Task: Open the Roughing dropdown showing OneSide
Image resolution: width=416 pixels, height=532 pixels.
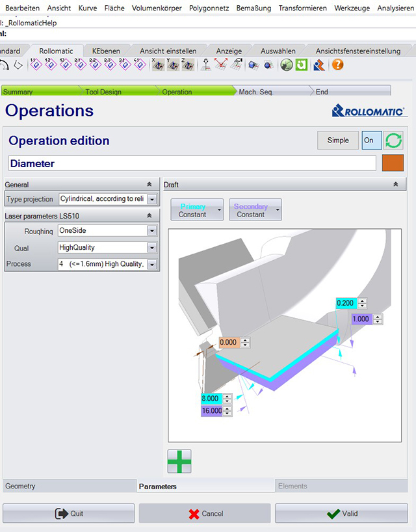Action: (x=152, y=231)
